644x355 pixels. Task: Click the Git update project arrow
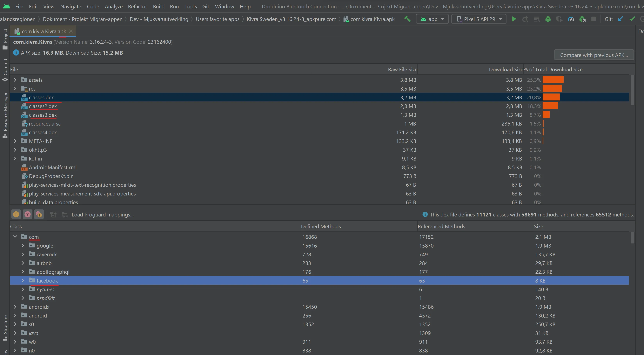point(620,19)
